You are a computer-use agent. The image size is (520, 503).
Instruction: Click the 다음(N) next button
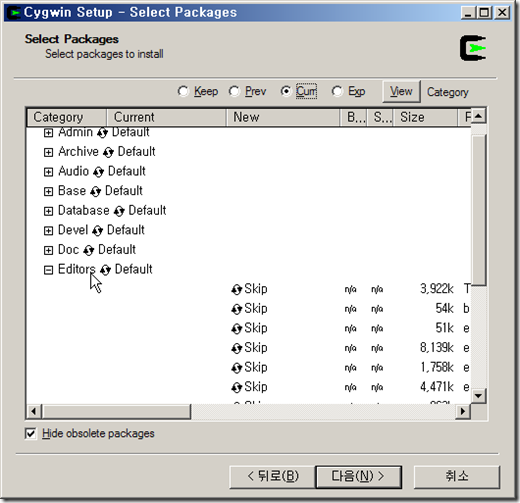[358, 477]
